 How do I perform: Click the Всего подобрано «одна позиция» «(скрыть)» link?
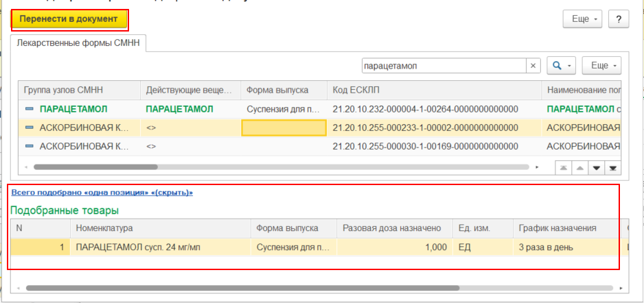click(x=102, y=193)
